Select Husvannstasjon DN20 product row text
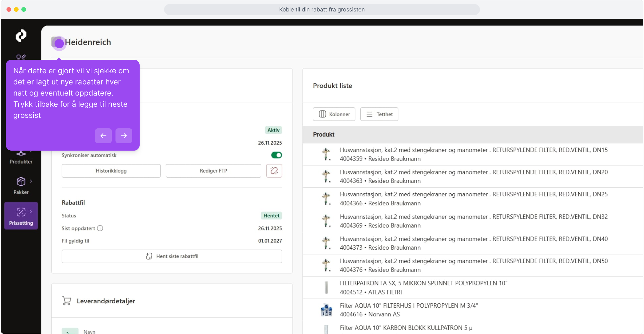Viewport: 644px width, 334px height. [474, 172]
